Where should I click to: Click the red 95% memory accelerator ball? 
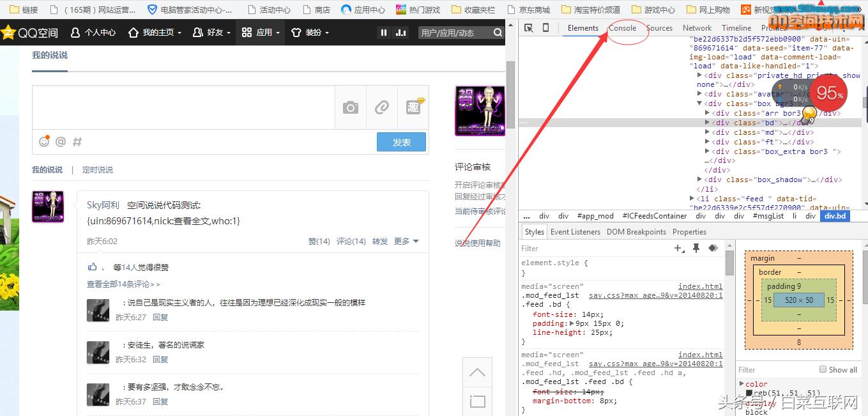(x=829, y=93)
